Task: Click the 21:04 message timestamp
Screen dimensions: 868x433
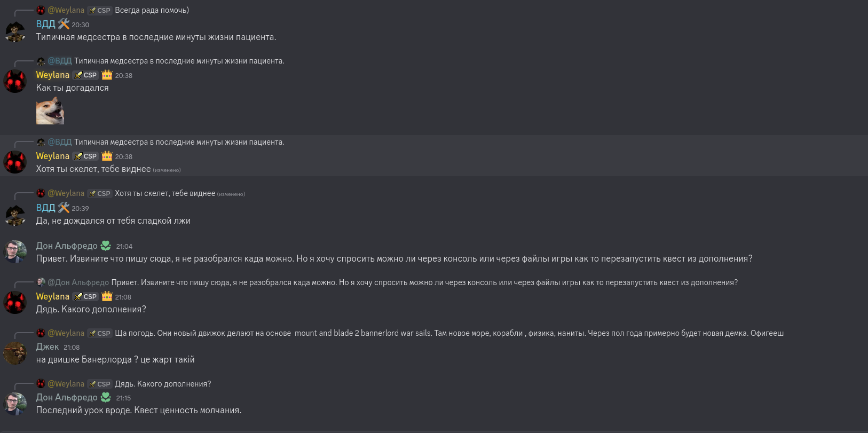Action: point(124,246)
